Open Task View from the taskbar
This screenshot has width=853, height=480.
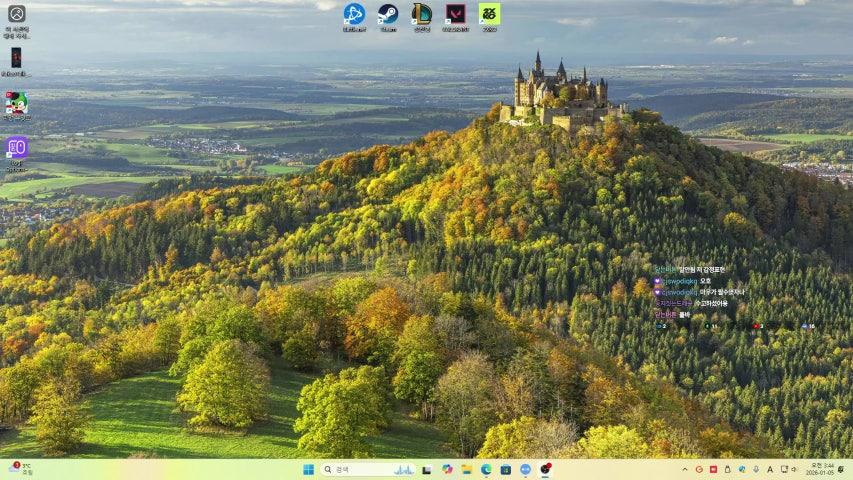pyautogui.click(x=427, y=469)
